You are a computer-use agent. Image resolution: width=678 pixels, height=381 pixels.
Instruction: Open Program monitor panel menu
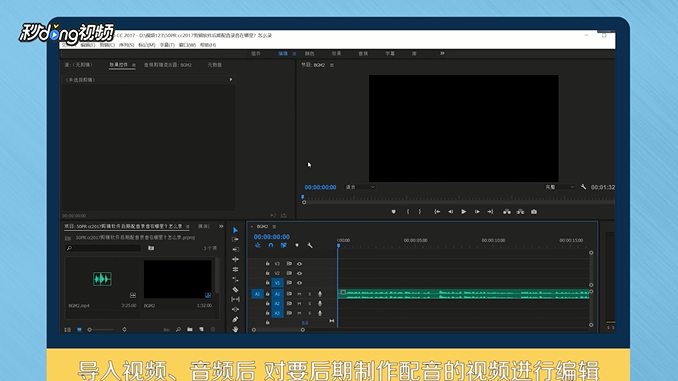pyautogui.click(x=332, y=65)
